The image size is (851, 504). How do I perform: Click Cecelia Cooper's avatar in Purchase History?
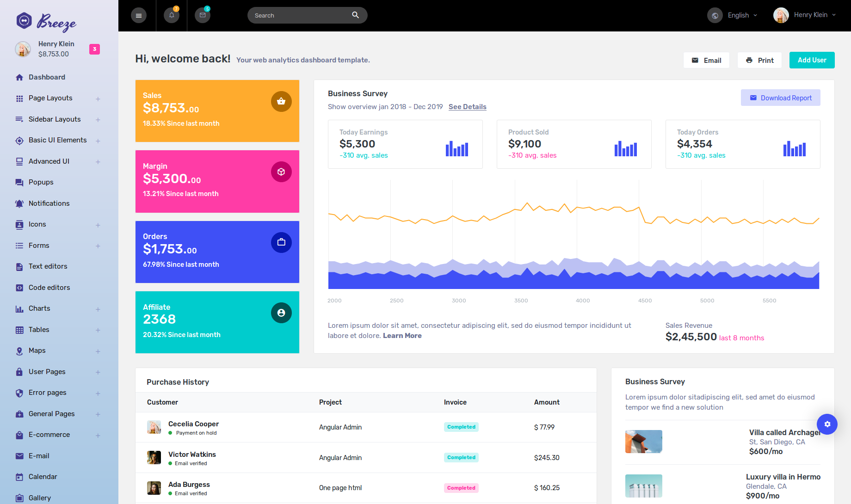coord(154,427)
